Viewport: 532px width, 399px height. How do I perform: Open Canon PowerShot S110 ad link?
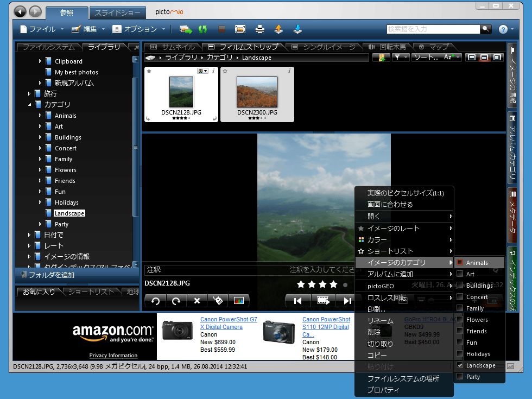(326, 327)
